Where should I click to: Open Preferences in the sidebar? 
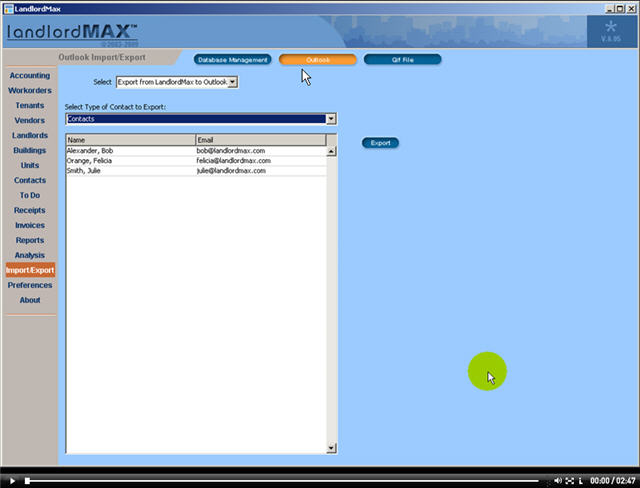tap(30, 285)
